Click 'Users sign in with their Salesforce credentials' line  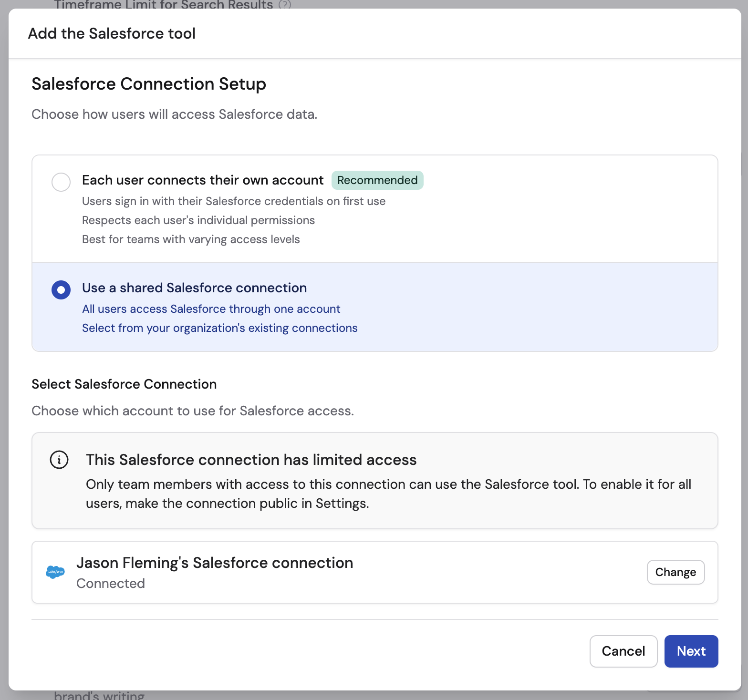coord(234,201)
